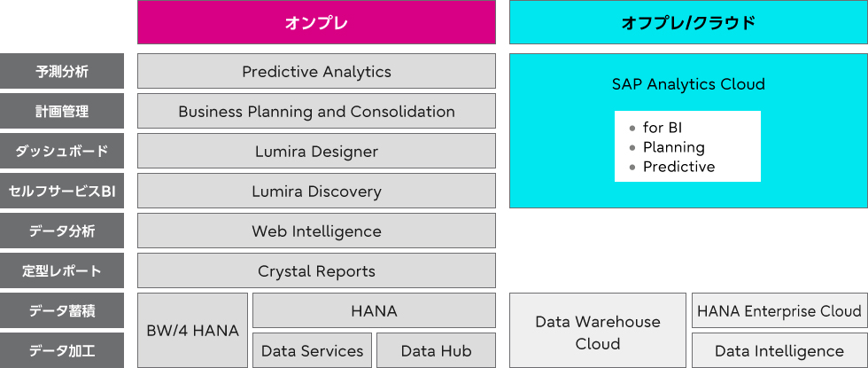Viewport: 868px width, 368px height.
Task: Click the Lumira Discovery box
Action: pos(316,191)
